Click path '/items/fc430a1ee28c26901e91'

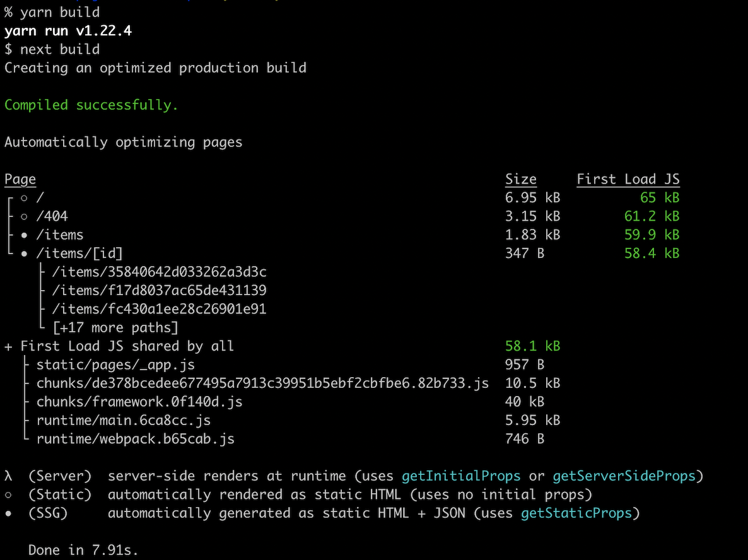(160, 310)
